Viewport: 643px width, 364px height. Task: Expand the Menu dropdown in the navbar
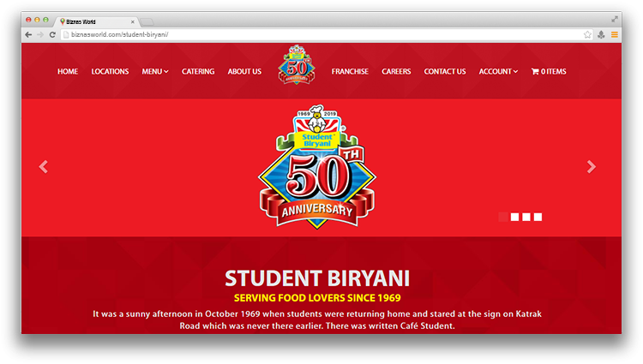pyautogui.click(x=155, y=72)
